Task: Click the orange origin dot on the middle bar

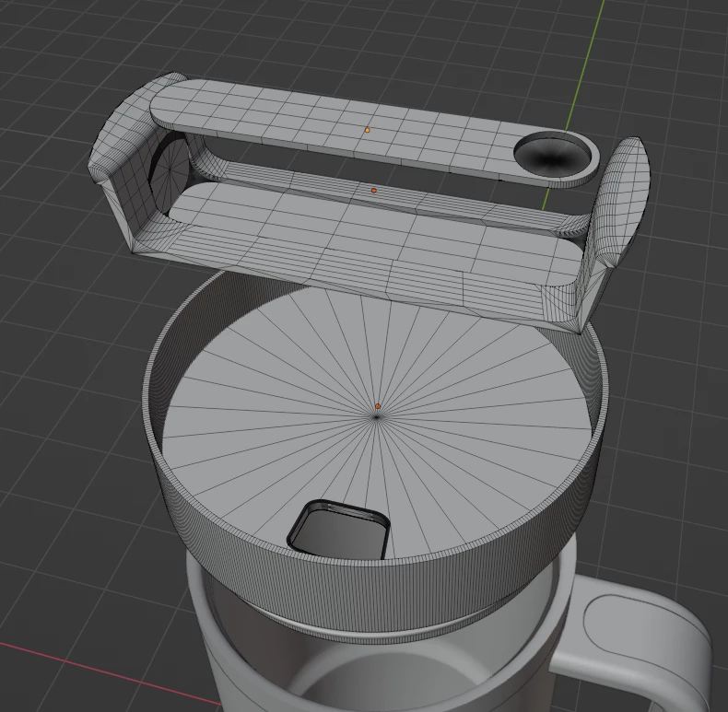Action: click(x=374, y=191)
